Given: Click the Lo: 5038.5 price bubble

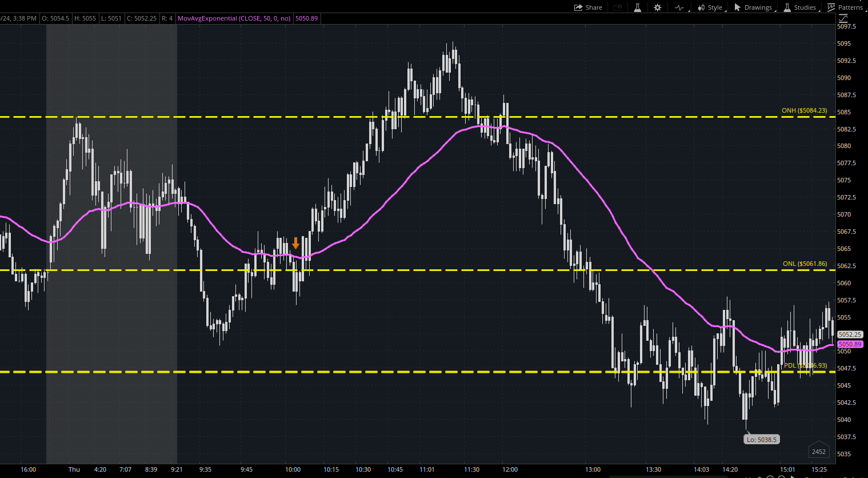Looking at the screenshot, I should click(x=761, y=439).
